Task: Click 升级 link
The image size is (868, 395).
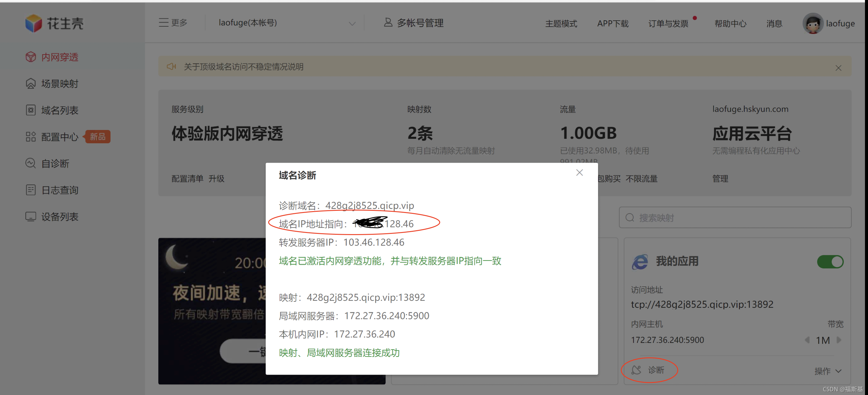Action: click(216, 178)
